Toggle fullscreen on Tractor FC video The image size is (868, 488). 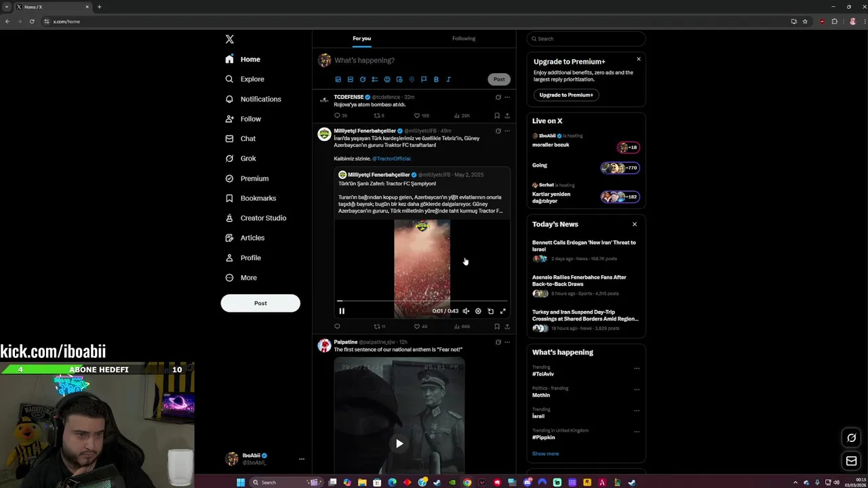503,311
